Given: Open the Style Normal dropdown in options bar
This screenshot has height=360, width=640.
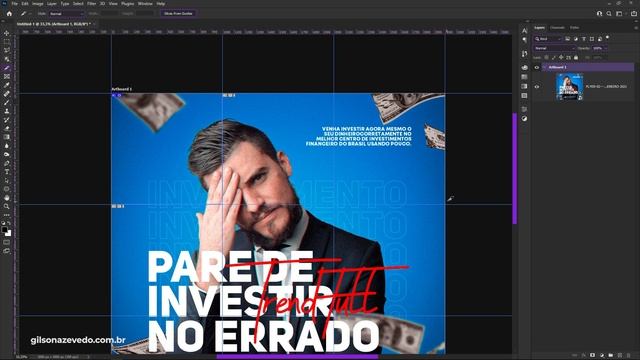Looking at the screenshot, I should click(x=67, y=13).
